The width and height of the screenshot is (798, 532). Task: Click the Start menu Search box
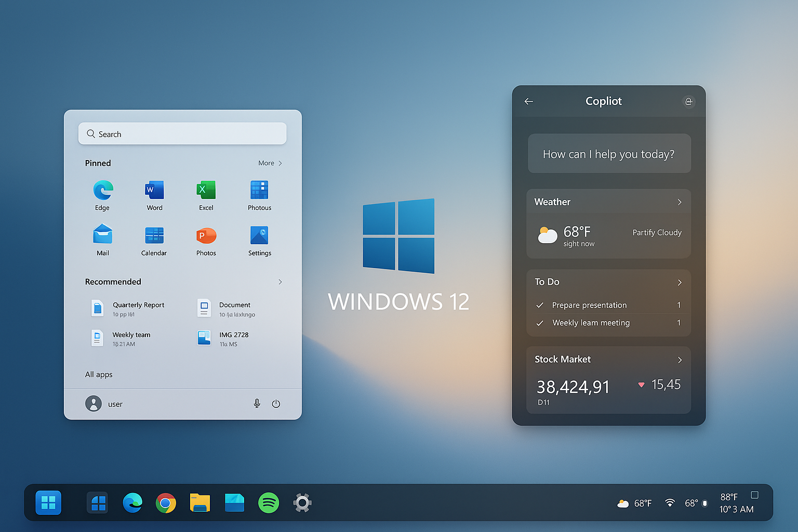coord(182,134)
